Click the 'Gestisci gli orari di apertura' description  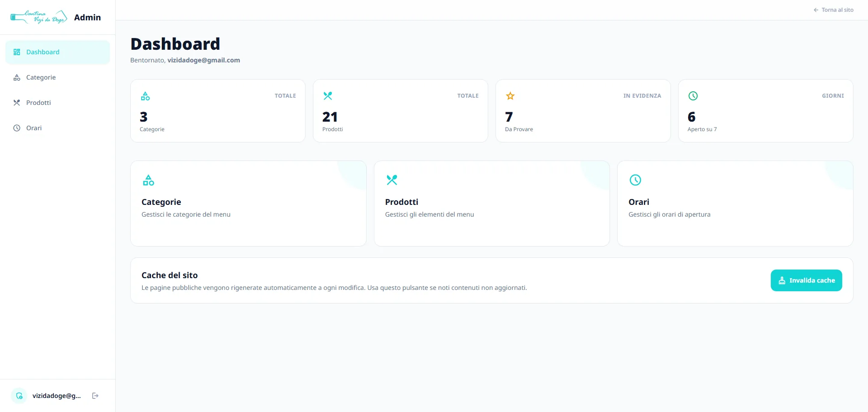pyautogui.click(x=670, y=214)
